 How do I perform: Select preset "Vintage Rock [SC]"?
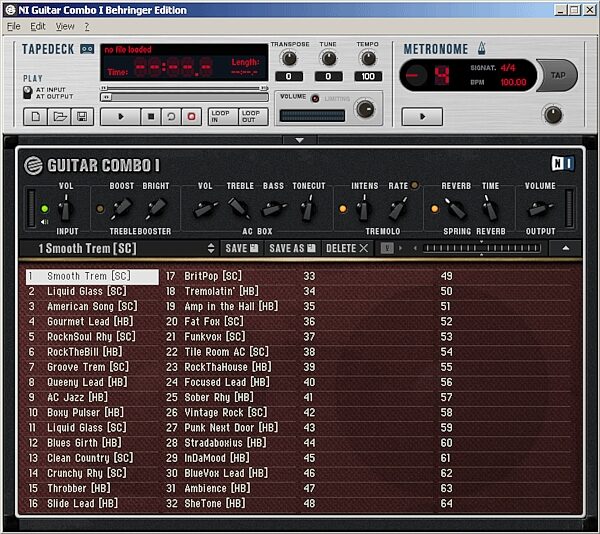coord(229,413)
